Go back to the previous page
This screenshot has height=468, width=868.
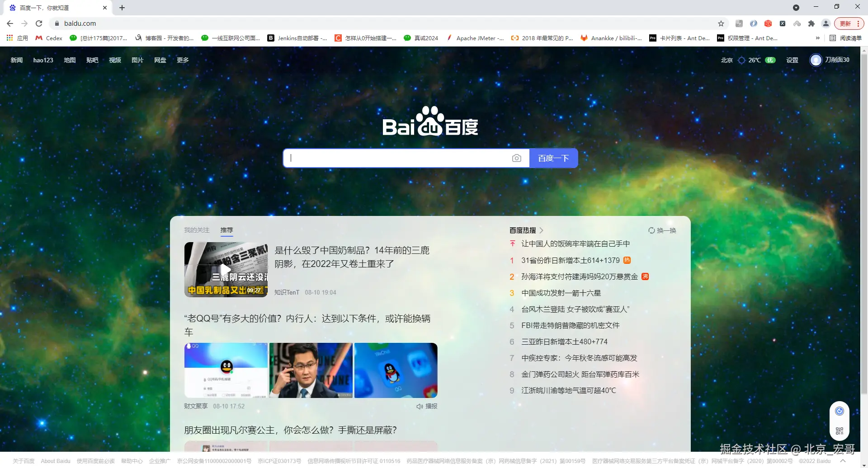[x=10, y=23]
